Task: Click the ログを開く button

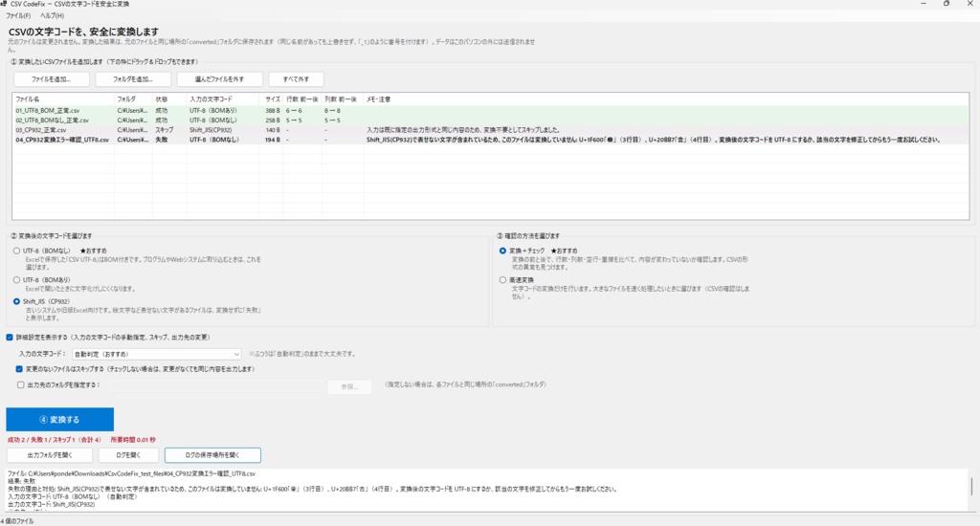Action: coord(128,455)
